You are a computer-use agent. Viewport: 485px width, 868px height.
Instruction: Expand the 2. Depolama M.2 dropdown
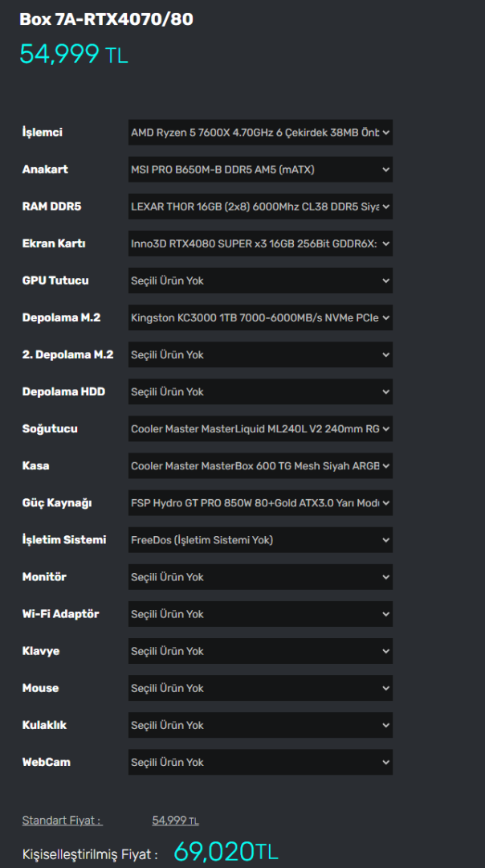click(260, 354)
